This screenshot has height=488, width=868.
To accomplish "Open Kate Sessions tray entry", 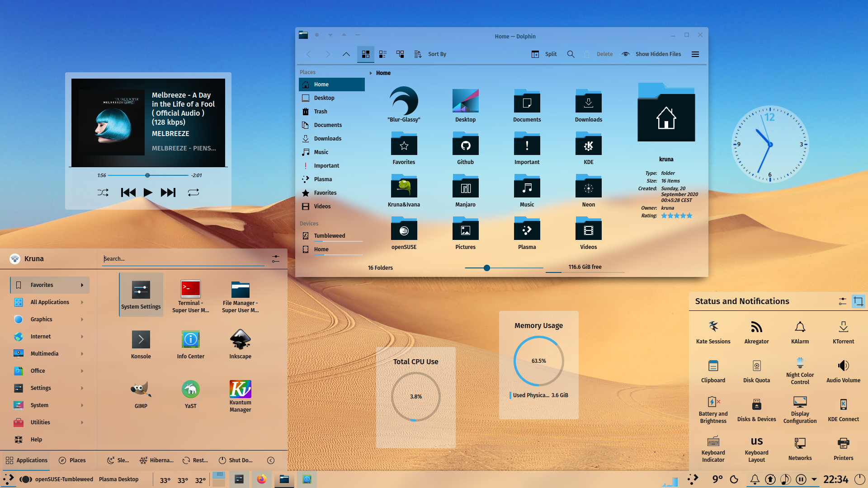I will (x=713, y=332).
